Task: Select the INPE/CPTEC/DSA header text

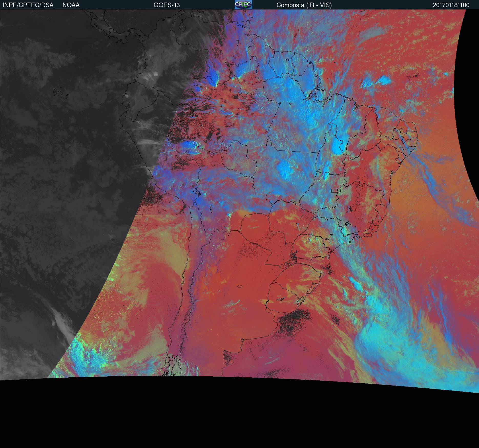Action: (28, 5)
